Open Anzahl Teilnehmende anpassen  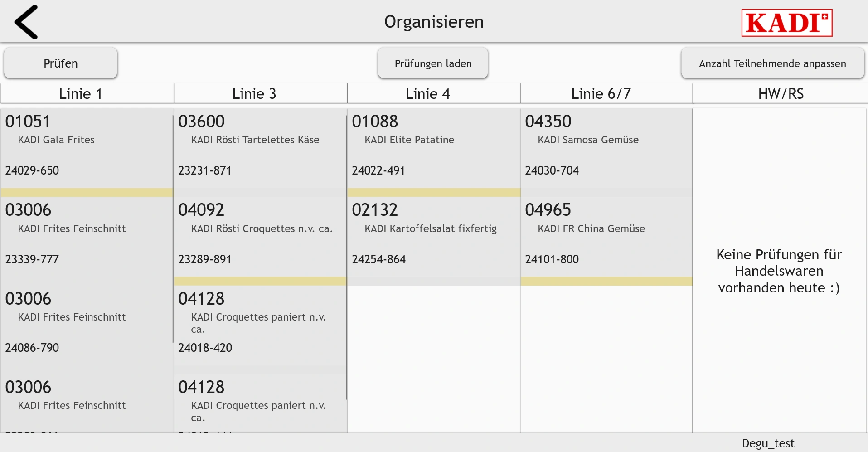772,63
